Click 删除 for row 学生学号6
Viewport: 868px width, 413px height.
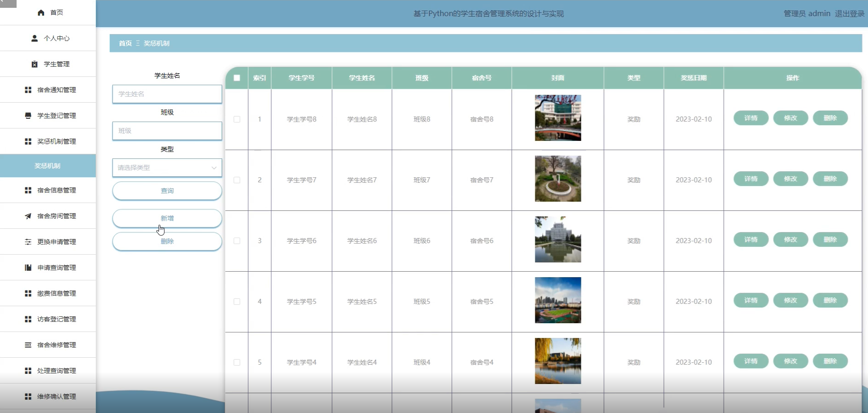830,239
